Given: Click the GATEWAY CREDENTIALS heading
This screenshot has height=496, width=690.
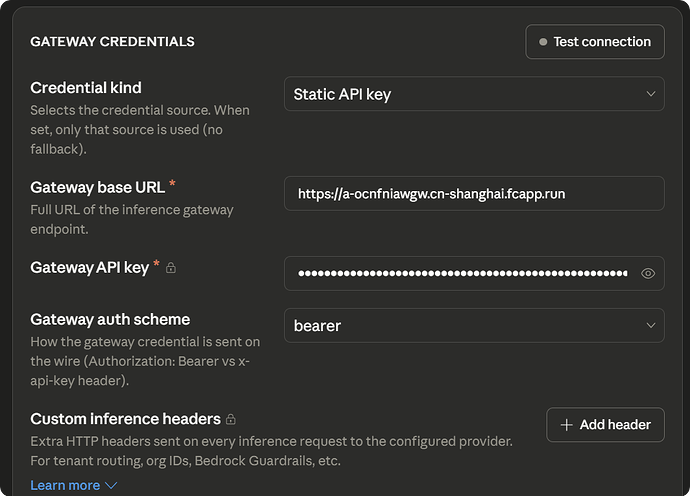Looking at the screenshot, I should tap(112, 41).
